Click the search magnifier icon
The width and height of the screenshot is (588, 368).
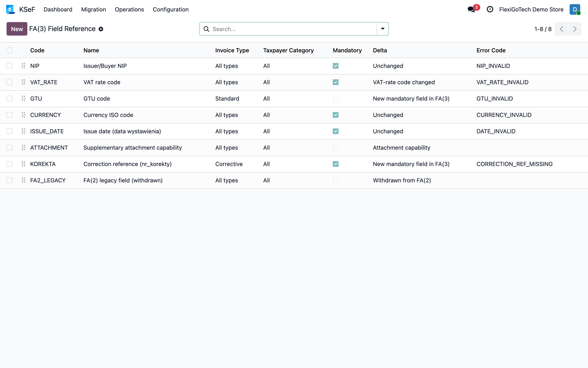pyautogui.click(x=206, y=29)
